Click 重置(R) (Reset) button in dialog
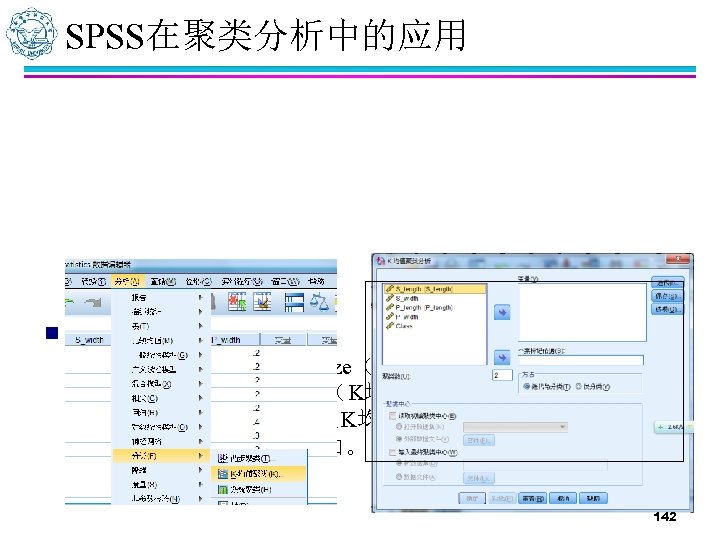Screen dimensions: 720x540 (533, 498)
